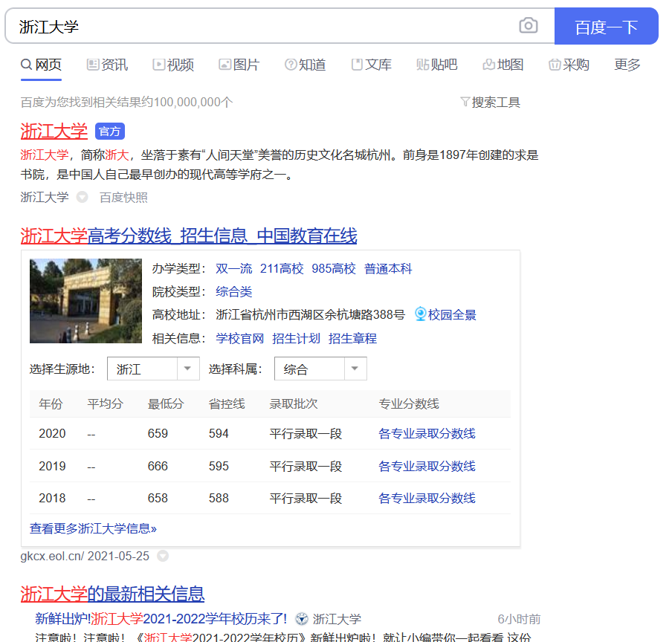Click 各专业录取分数线 for 2019
672x642 pixels.
[x=427, y=466]
